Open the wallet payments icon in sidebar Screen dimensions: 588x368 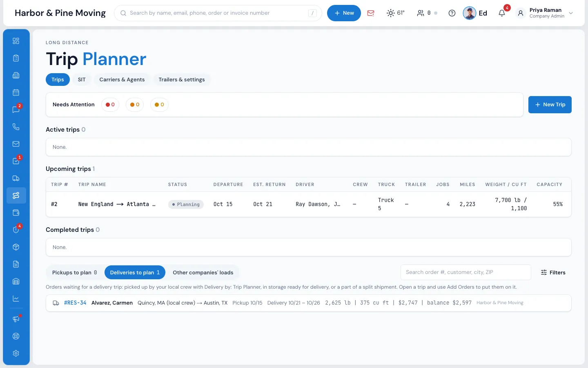(x=16, y=213)
